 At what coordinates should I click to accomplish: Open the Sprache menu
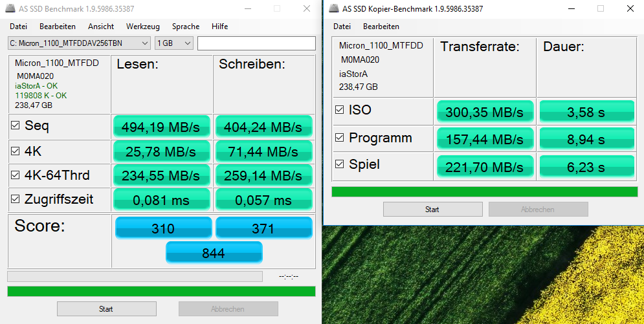coord(186,27)
